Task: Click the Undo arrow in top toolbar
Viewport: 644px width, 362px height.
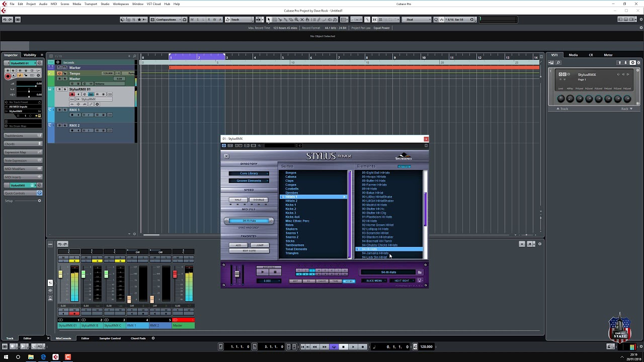Action: click(5, 20)
